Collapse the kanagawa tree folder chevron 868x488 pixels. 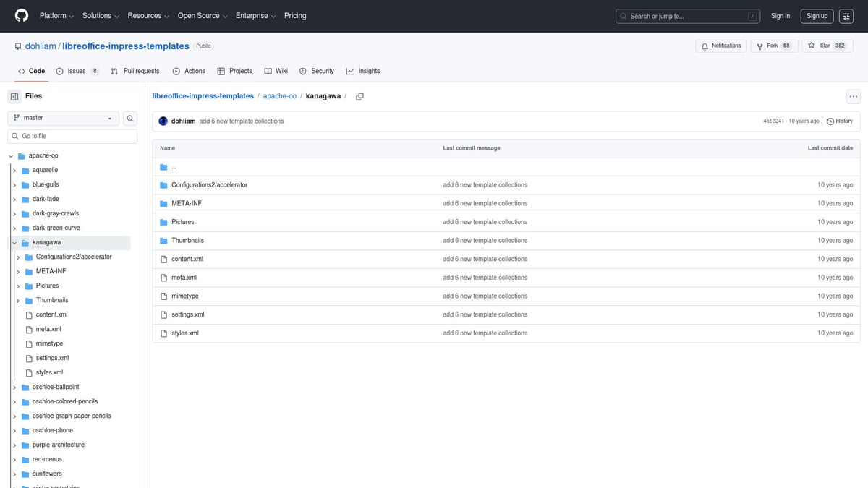[x=14, y=242]
